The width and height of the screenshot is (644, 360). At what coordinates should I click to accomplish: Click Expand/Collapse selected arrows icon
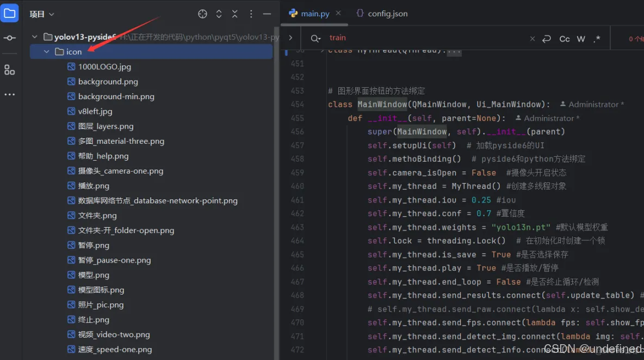219,14
